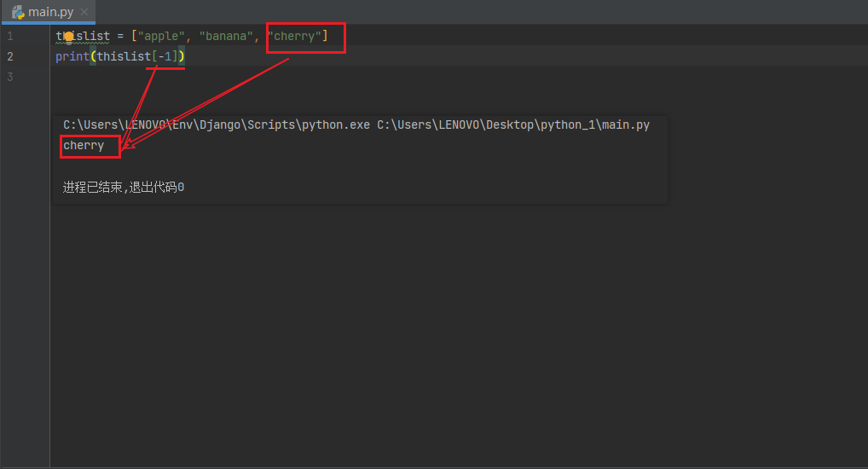Click the 进程已结束,退出代码0 message

point(124,187)
